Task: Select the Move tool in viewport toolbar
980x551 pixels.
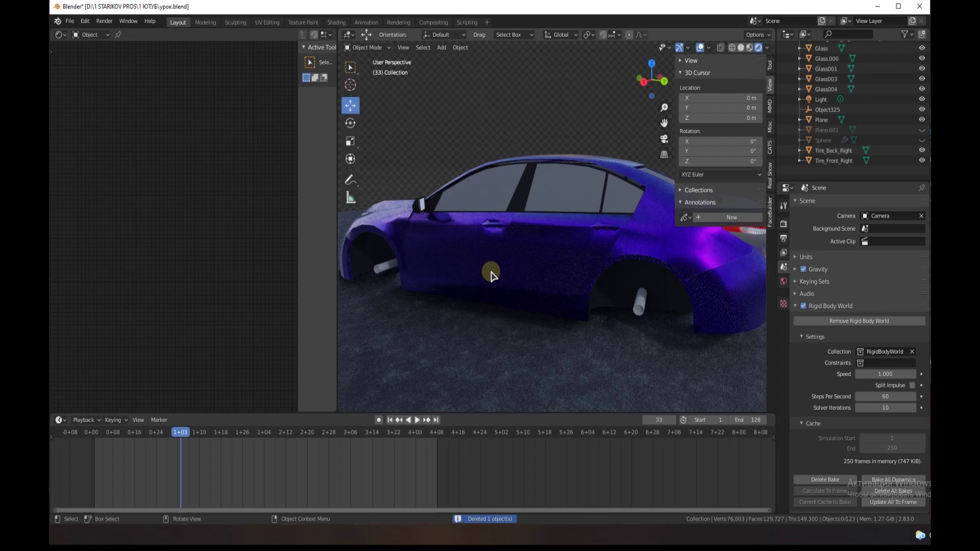Action: click(350, 105)
